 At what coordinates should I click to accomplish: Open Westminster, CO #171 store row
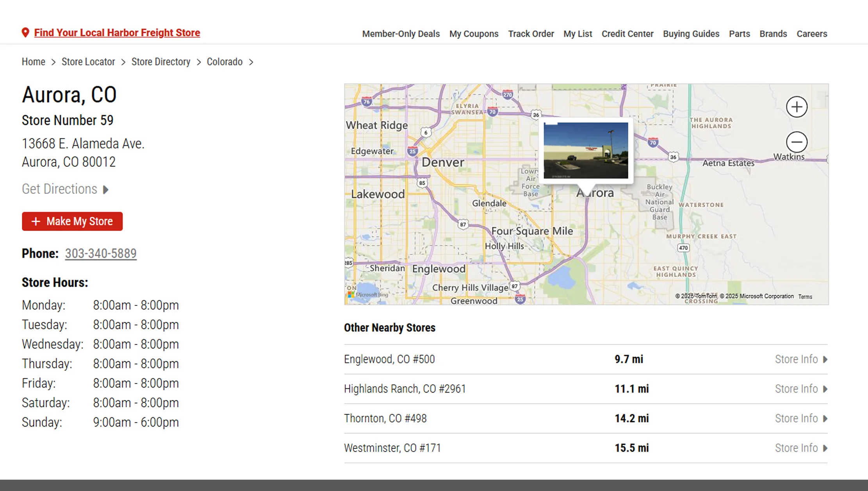pos(586,448)
